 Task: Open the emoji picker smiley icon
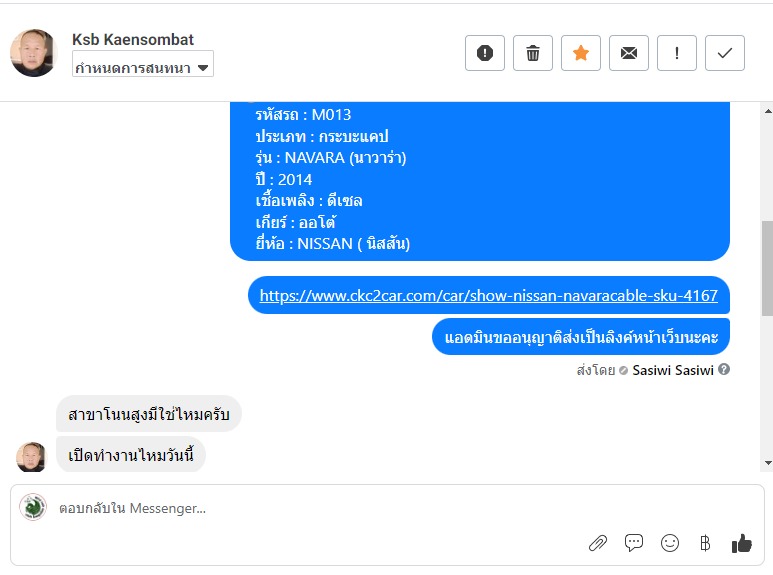(x=669, y=543)
